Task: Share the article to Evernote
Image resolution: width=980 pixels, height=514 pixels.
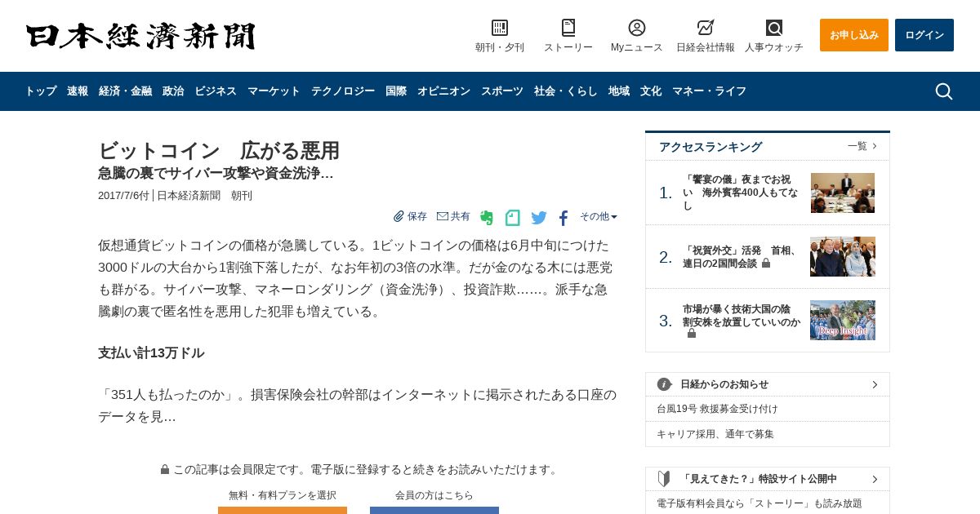Action: pyautogui.click(x=487, y=218)
